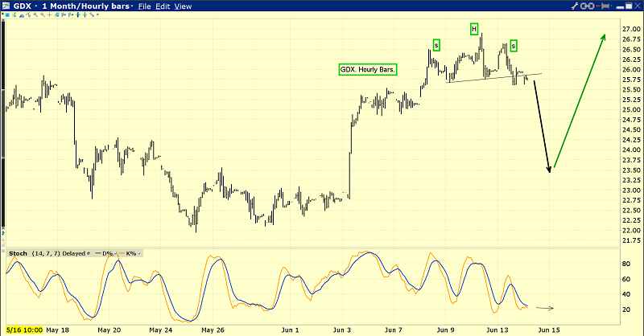
Task: Open the D% line dropdown arrow
Action: [x=116, y=253]
